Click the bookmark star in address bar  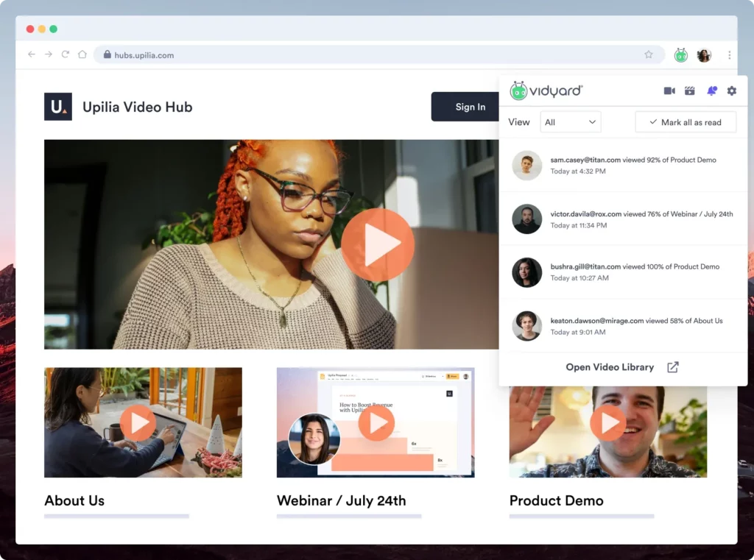(x=649, y=54)
